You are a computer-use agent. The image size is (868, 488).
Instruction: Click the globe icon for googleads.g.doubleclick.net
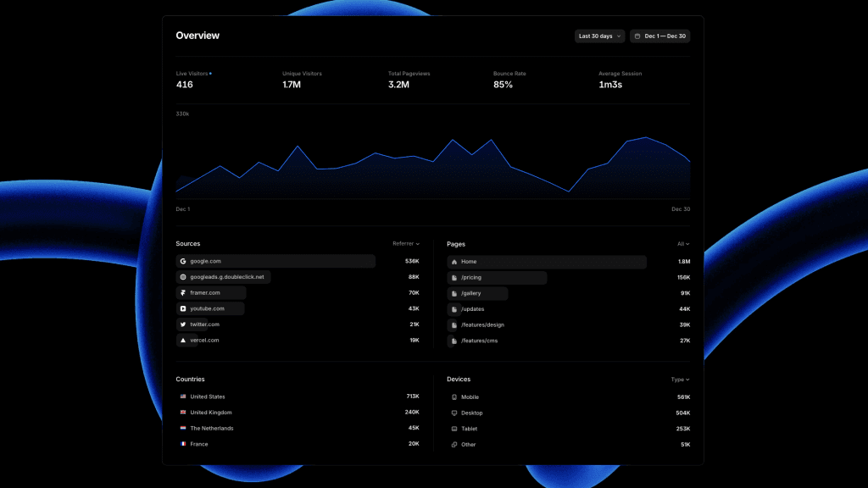pos(183,277)
